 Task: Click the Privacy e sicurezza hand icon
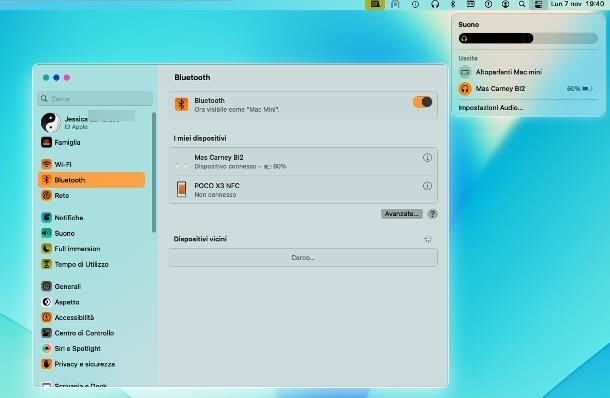(x=46, y=364)
